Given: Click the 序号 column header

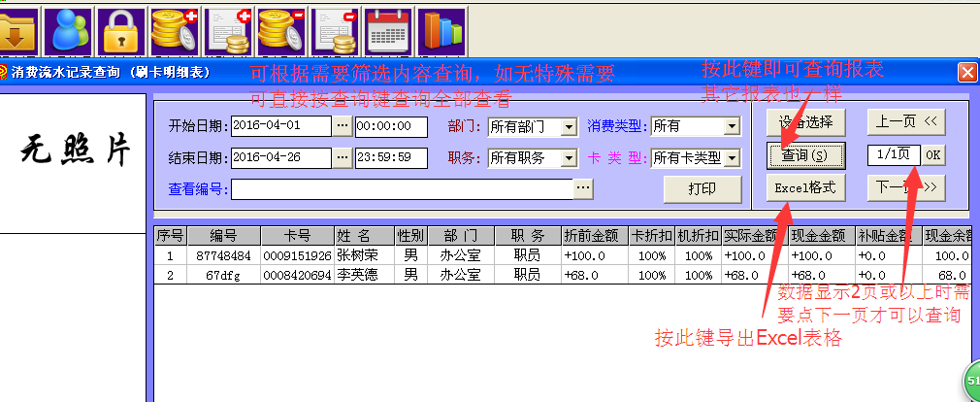Looking at the screenshot, I should tap(171, 236).
